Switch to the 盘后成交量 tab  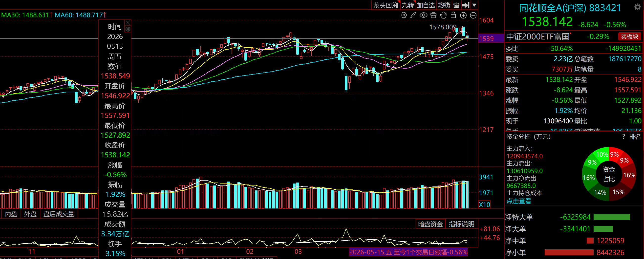pos(59,214)
